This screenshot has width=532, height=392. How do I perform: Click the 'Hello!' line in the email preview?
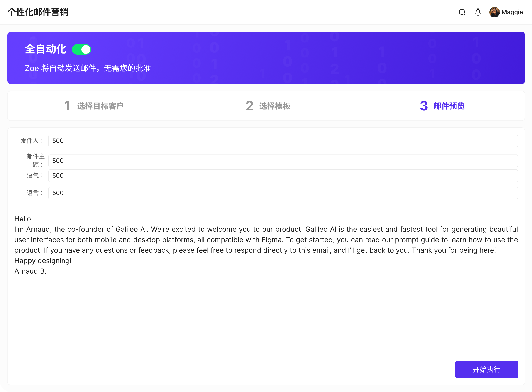[x=24, y=219]
